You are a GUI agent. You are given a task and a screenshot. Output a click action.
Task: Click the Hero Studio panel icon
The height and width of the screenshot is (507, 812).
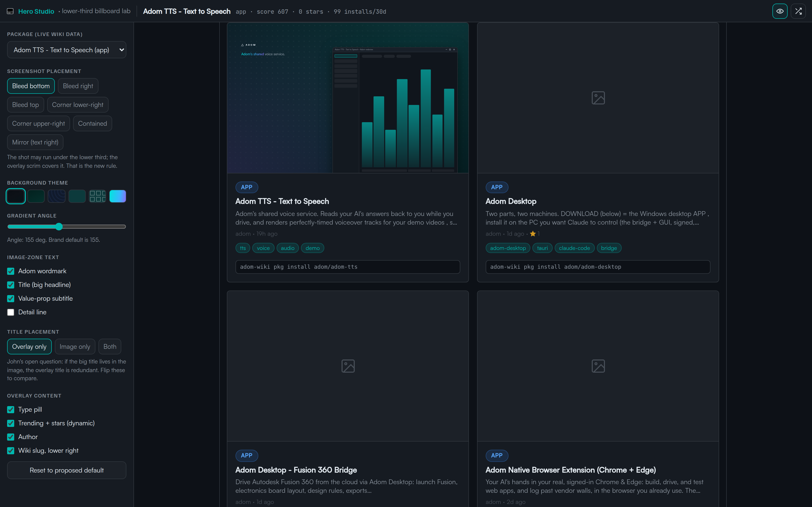coord(10,11)
